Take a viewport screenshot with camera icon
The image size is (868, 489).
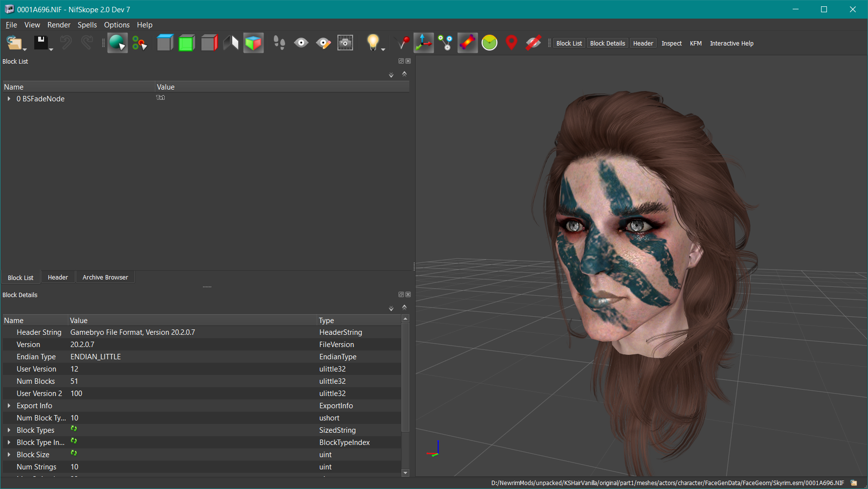click(345, 43)
